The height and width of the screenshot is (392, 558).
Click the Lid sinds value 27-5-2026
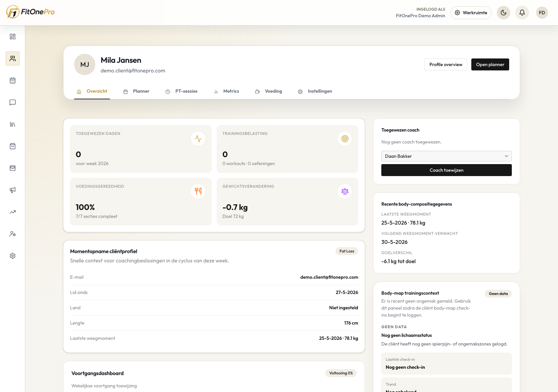coord(347,292)
